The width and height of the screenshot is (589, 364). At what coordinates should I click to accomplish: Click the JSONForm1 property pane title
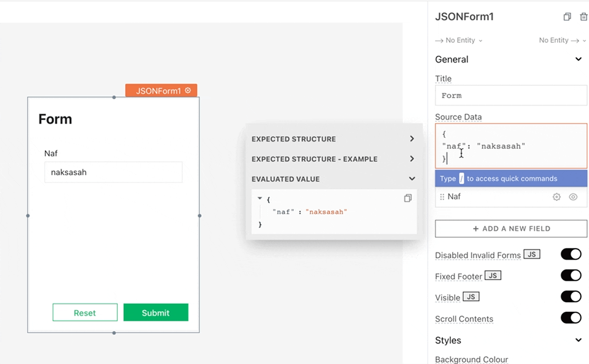click(x=464, y=17)
